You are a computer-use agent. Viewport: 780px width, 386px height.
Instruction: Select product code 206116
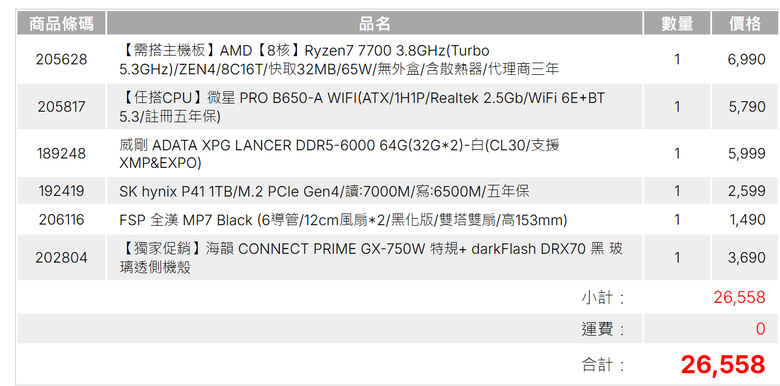[x=61, y=220]
